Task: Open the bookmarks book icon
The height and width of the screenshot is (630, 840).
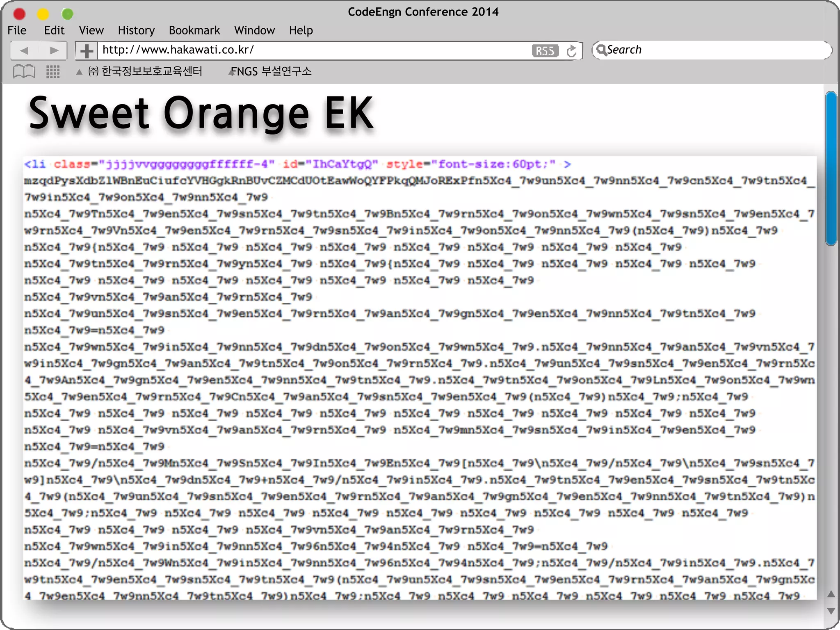Action: 24,71
